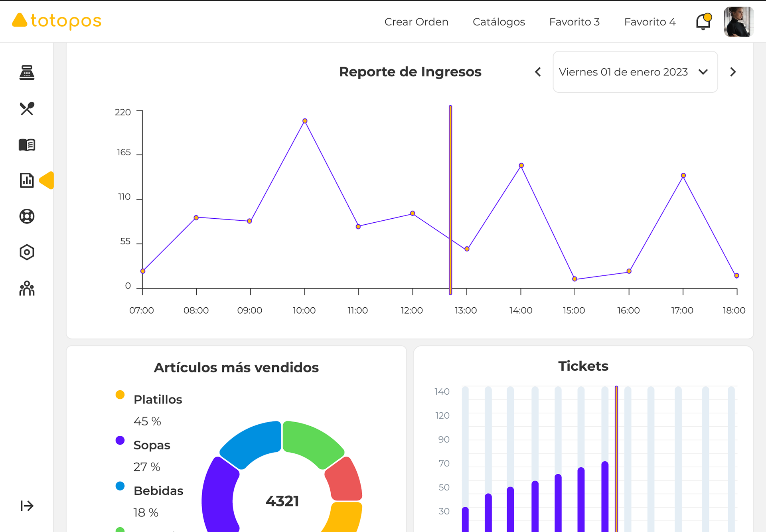Click the Bebidas legend label
This screenshot has height=532, width=766.
158,490
